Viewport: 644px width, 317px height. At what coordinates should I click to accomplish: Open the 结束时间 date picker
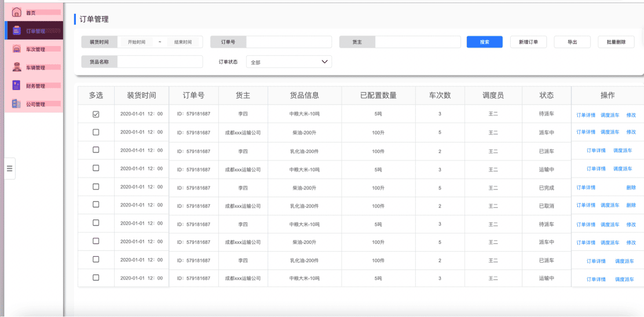183,42
